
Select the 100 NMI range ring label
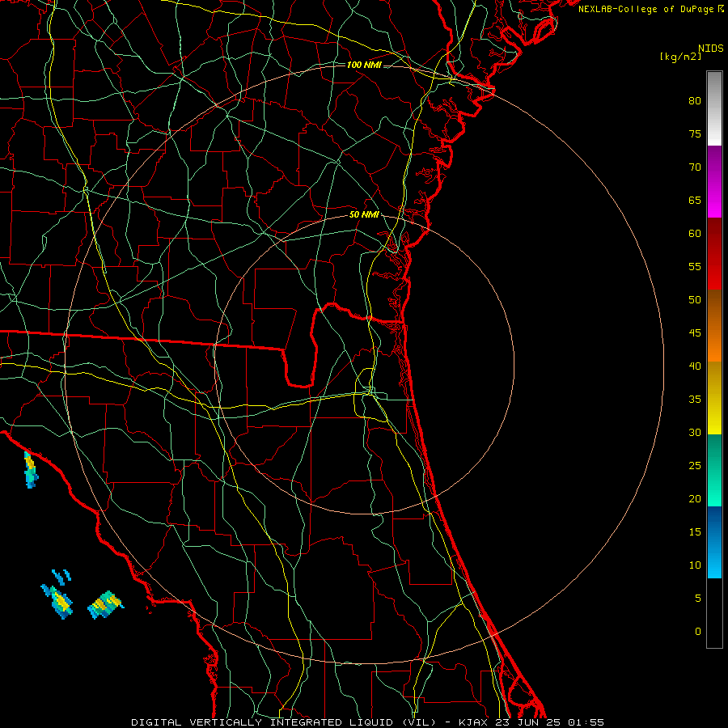[x=364, y=65]
